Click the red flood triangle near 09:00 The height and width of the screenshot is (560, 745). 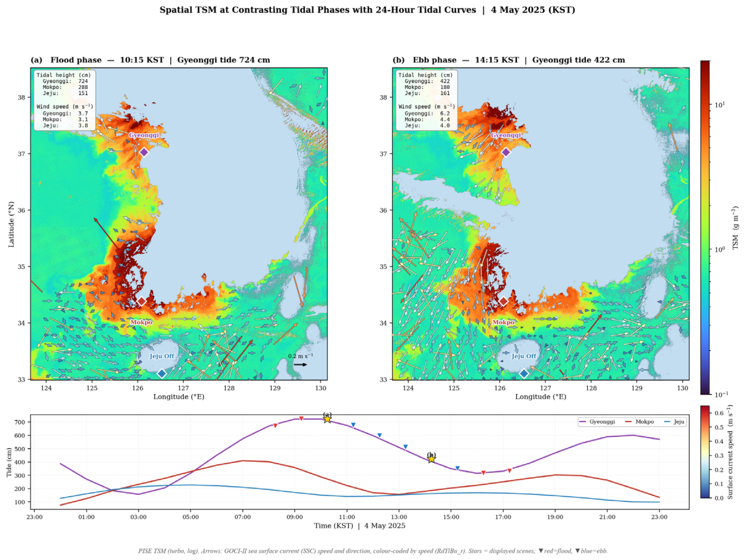(301, 419)
